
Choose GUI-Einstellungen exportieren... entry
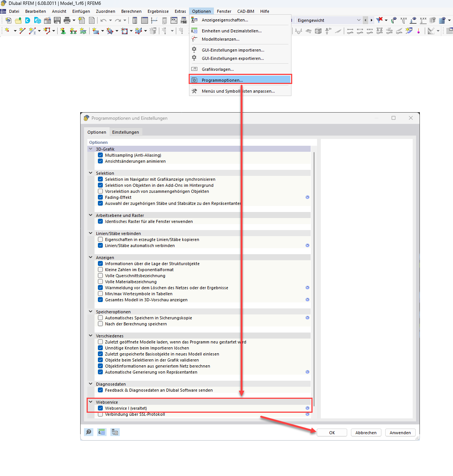240,58
